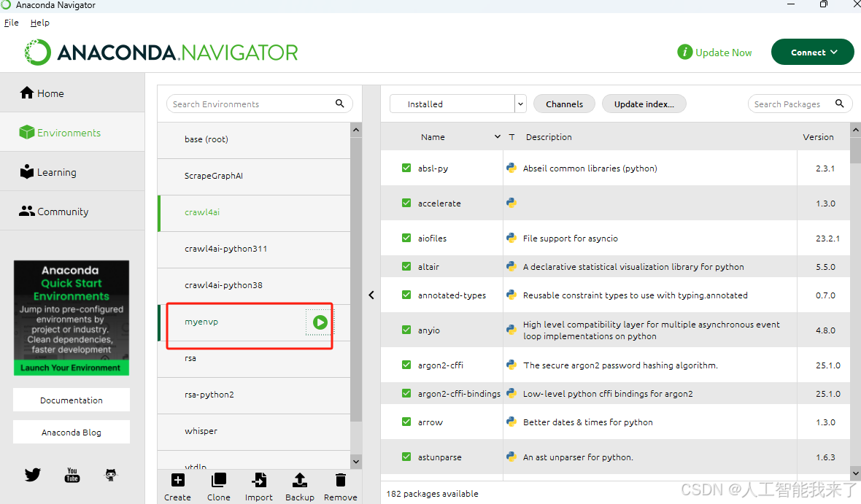This screenshot has width=861, height=504.
Task: Click Launch Your Environment banner button
Action: [71, 368]
